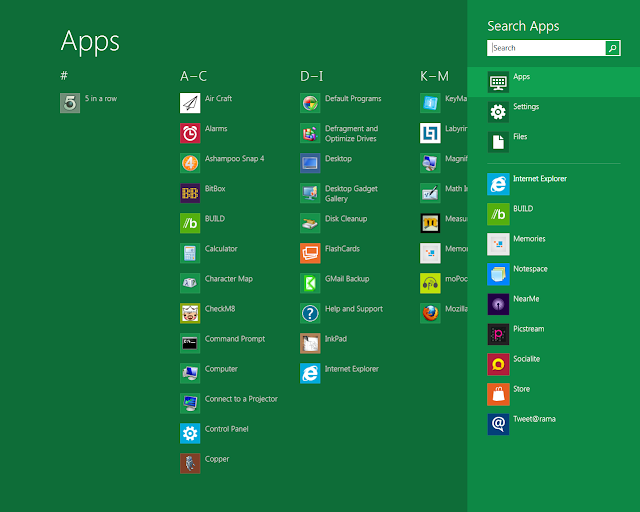
Task: Open the Magnifier icon
Action: click(430, 163)
